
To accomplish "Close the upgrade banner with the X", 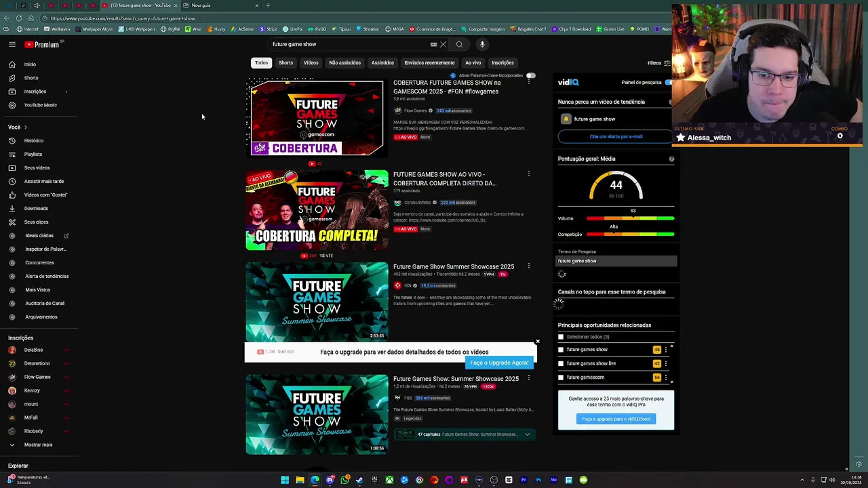I will pos(538,342).
